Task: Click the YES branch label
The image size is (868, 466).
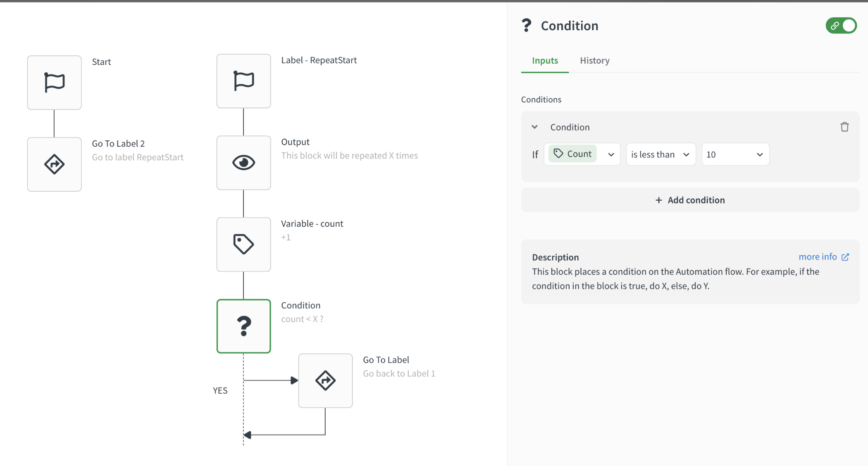Action: click(220, 390)
